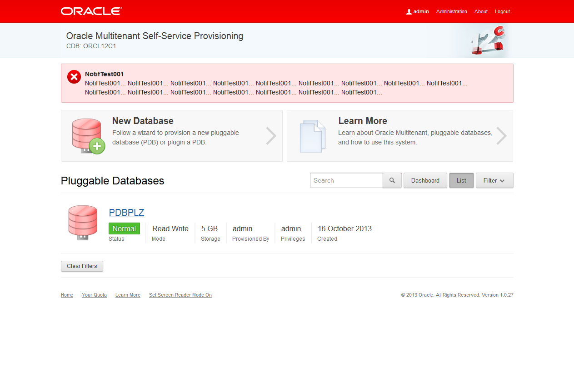Click the New Database card chevron arrow
Screen dimensions: 574x392
(271, 136)
